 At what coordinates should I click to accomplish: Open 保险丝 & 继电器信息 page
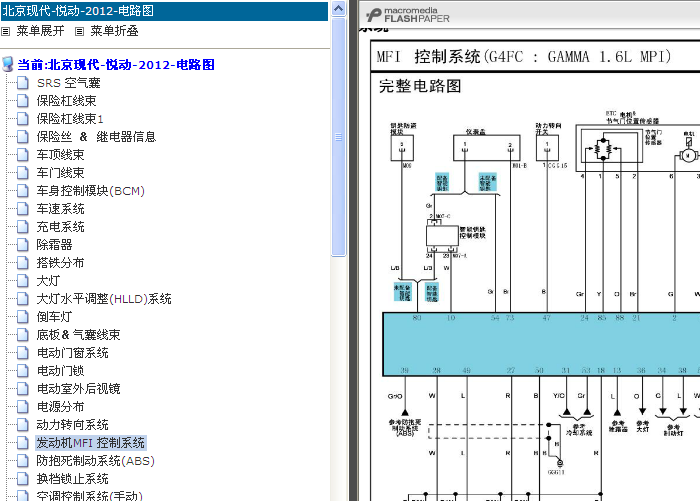[96, 137]
